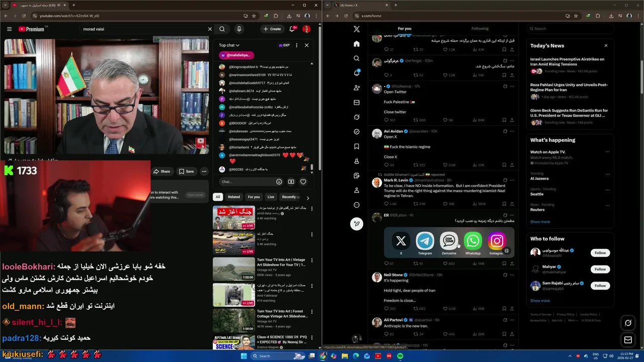The width and height of the screenshot is (644, 362).
Task: Save the YouTube video to playlist
Action: pyautogui.click(x=186, y=171)
